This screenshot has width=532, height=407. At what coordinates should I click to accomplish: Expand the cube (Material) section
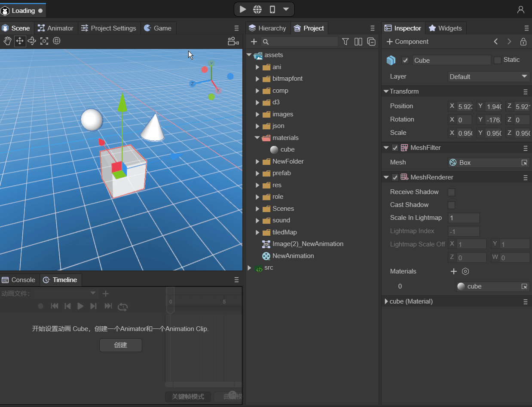pos(386,301)
